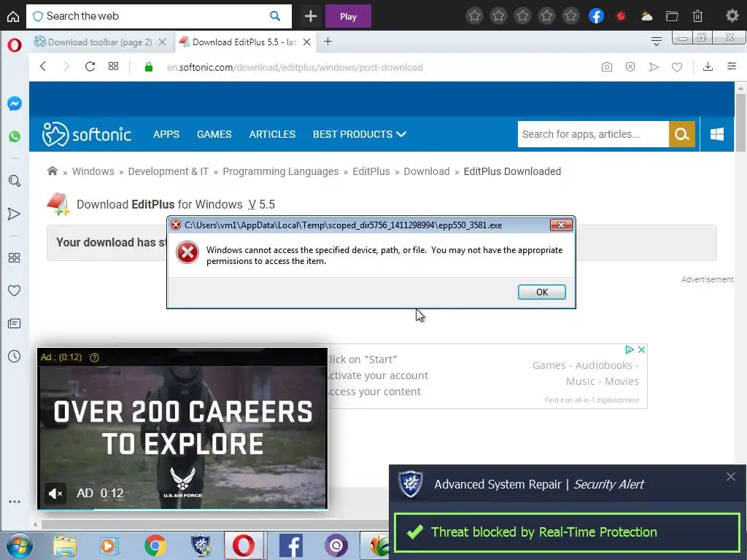747x560 pixels.
Task: Open Development & IT breadcrumb link
Action: [169, 171]
